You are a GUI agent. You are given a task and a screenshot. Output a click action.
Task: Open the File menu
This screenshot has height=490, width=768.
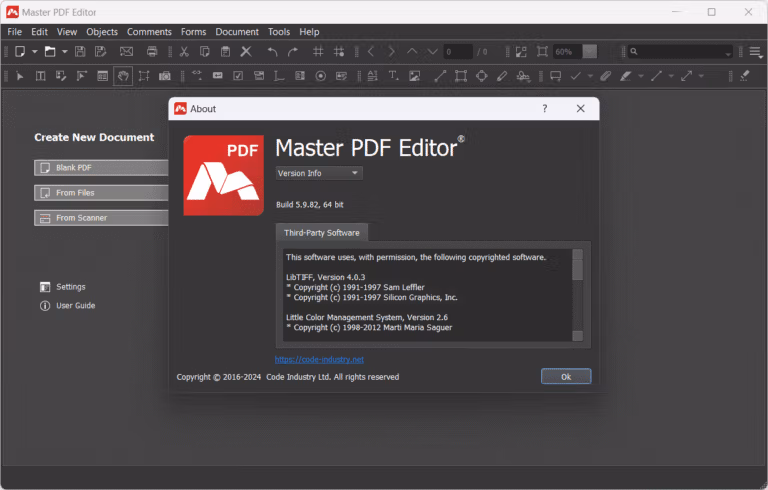pos(14,32)
